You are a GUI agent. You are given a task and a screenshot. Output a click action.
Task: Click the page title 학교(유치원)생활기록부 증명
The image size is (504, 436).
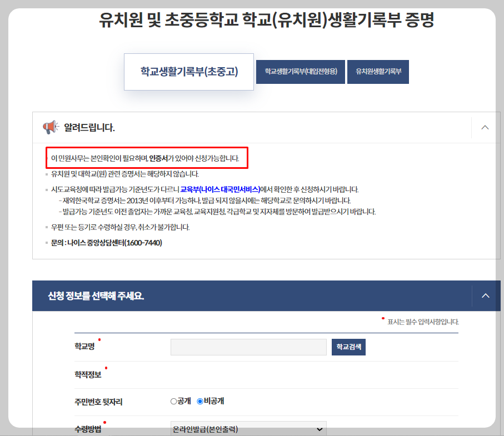pos(267,20)
